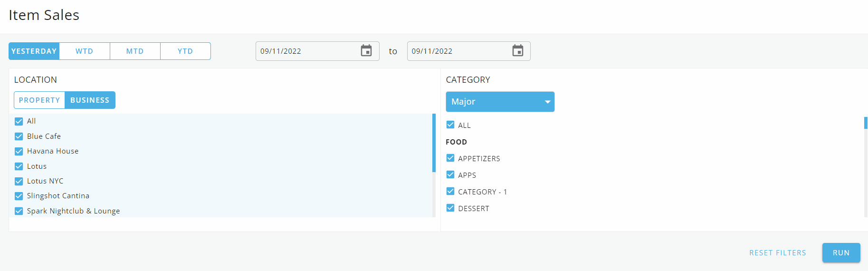Select BUSINESS location view
The width and height of the screenshot is (868, 271).
pos(90,100)
